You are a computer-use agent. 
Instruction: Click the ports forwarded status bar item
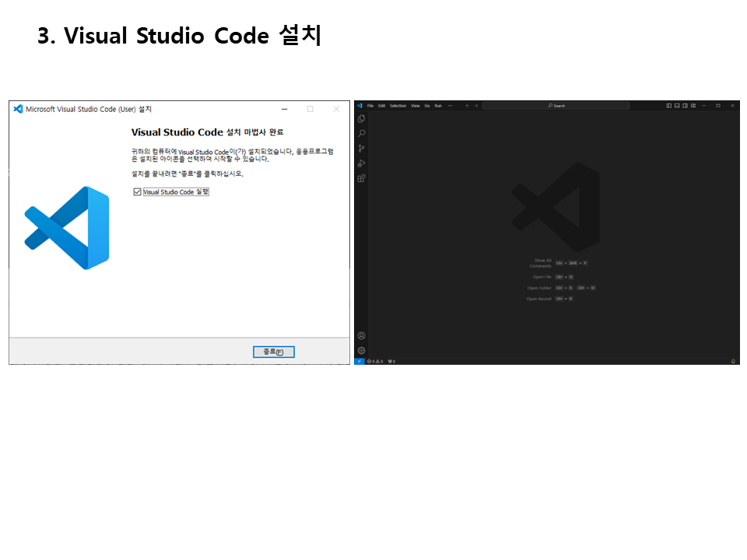pos(391,362)
